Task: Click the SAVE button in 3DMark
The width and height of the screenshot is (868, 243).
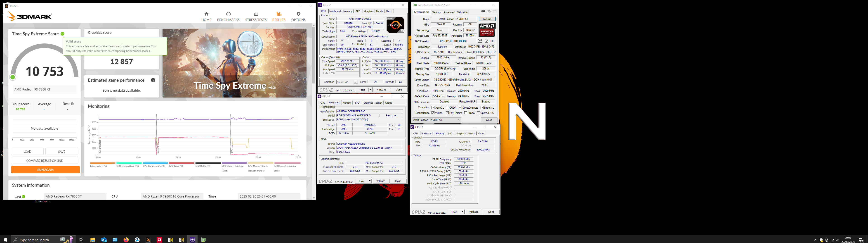Action: click(x=62, y=152)
